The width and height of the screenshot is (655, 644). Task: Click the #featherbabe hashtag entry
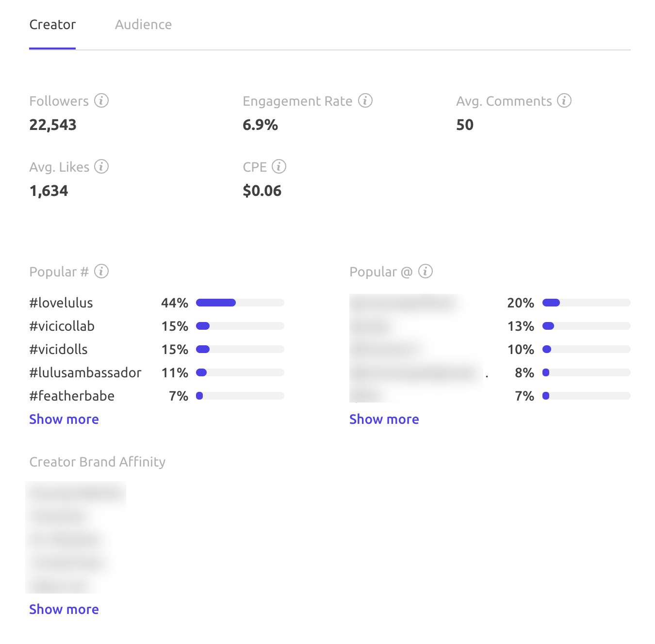point(72,396)
